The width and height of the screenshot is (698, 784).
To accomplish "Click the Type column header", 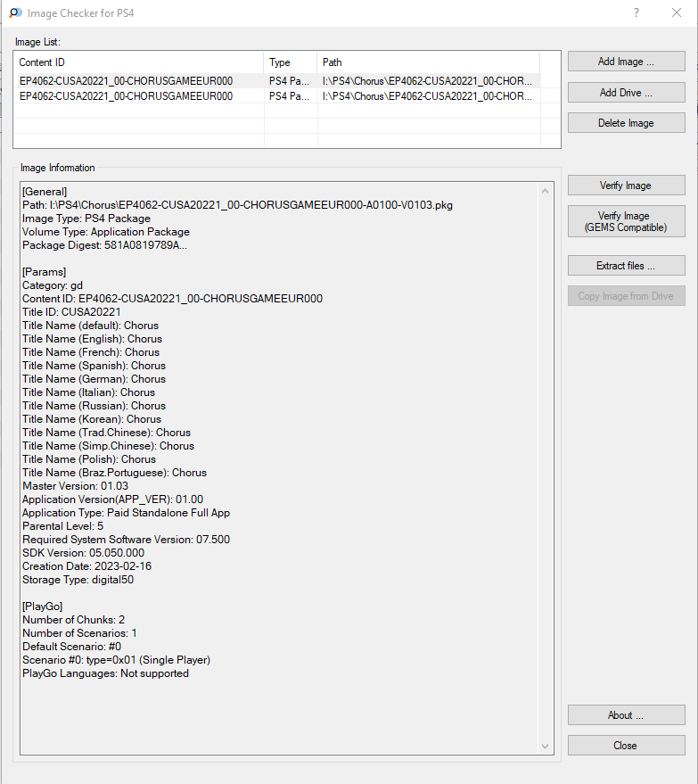I will 291,62.
